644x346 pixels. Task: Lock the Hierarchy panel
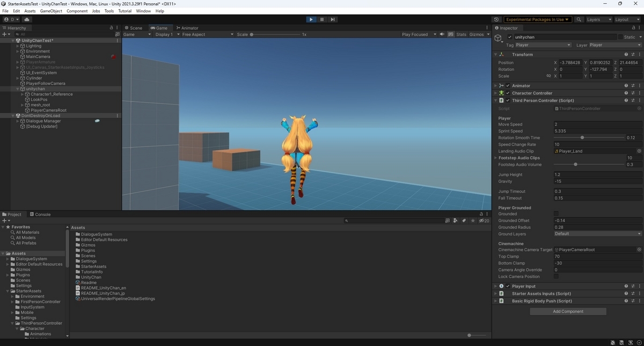[111, 28]
